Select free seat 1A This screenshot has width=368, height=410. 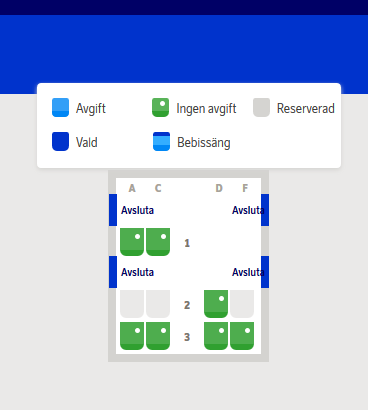(x=132, y=242)
